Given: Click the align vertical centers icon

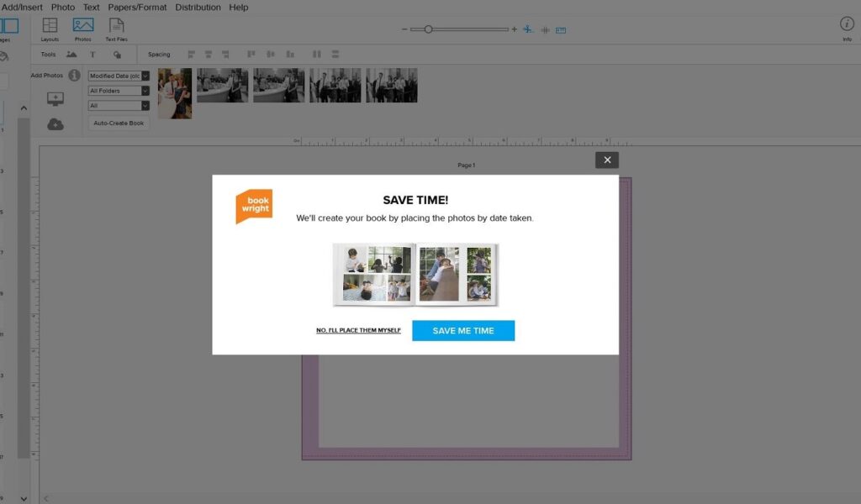Looking at the screenshot, I should (x=270, y=55).
